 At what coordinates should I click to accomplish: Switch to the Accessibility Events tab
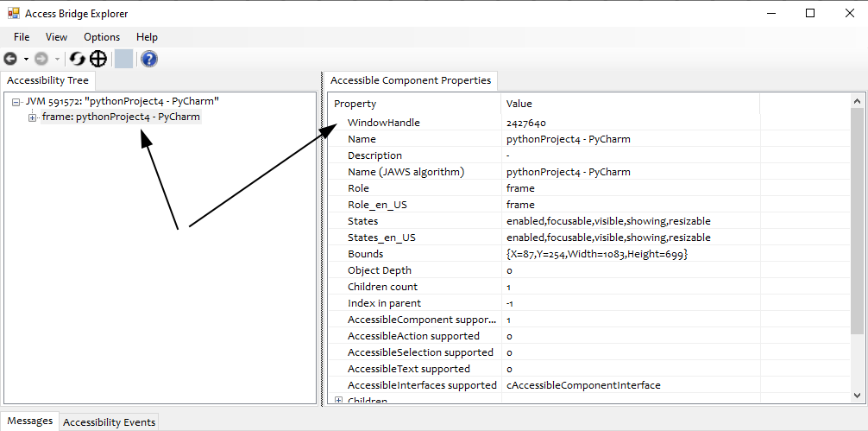(109, 422)
